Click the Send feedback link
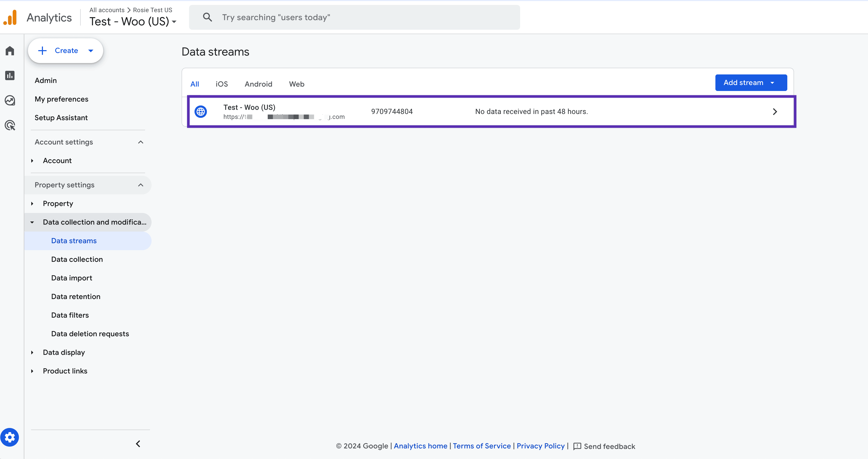 coord(609,446)
